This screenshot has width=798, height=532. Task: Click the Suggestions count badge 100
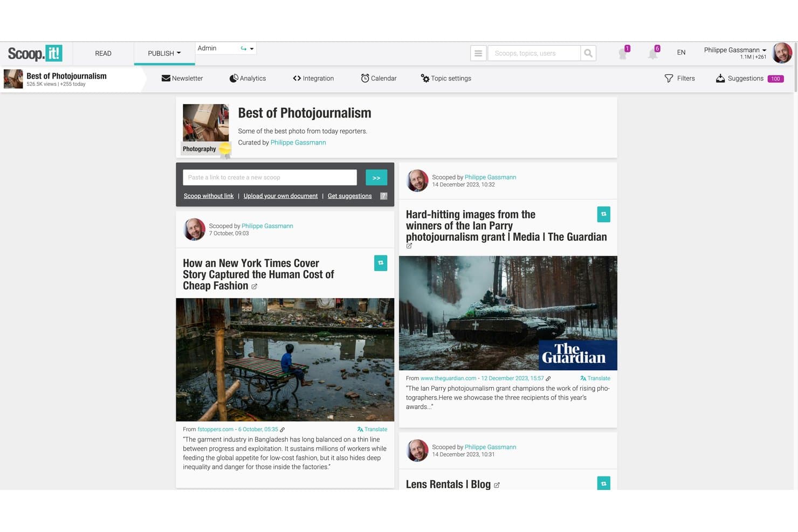(x=776, y=79)
